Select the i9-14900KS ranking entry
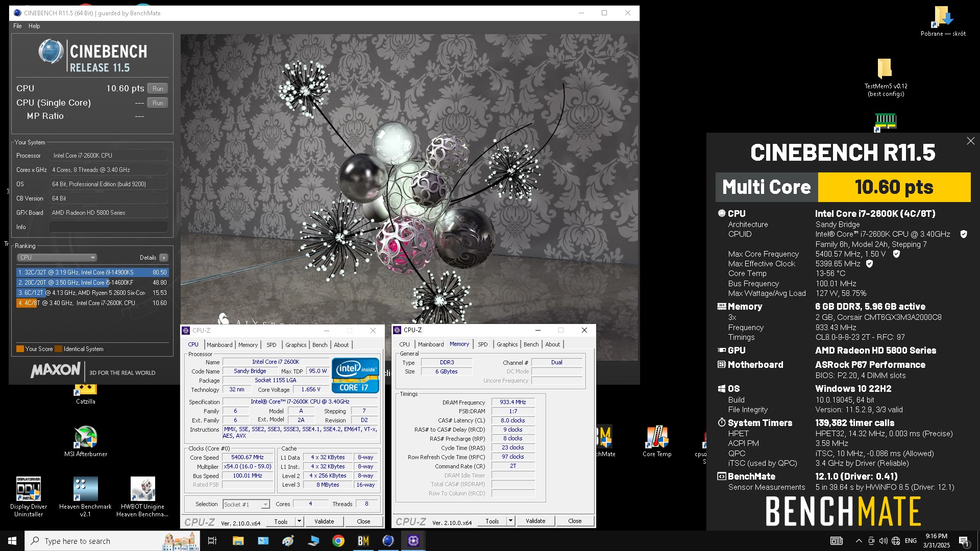This screenshot has height=551, width=980. pyautogui.click(x=92, y=272)
